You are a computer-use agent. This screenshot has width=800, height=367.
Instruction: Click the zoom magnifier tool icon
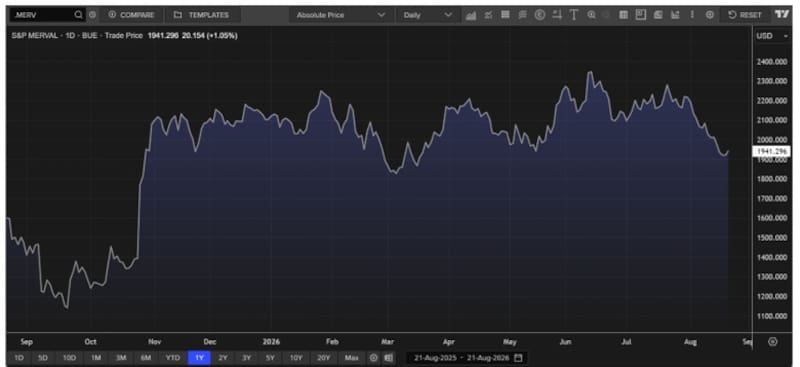pos(591,15)
